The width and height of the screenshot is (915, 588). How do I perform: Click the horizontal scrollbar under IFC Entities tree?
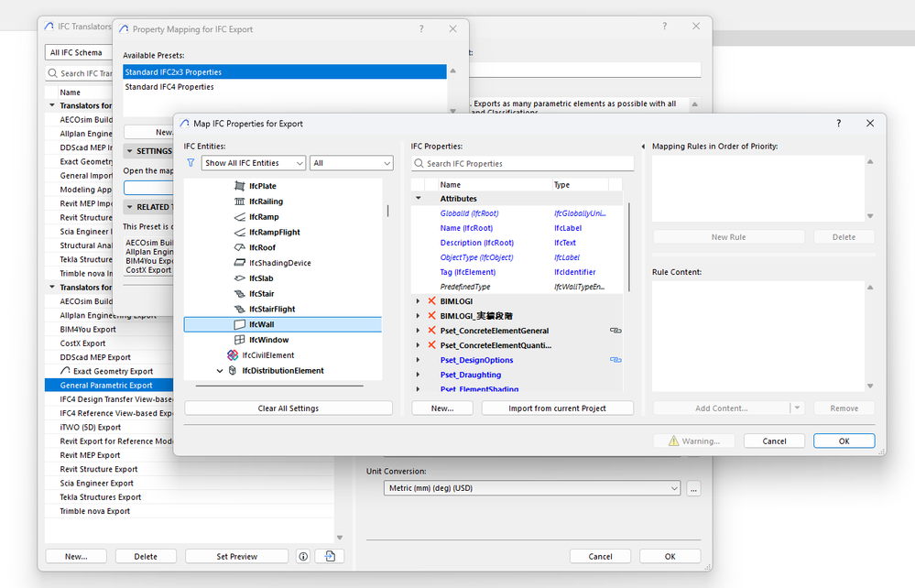[279, 386]
